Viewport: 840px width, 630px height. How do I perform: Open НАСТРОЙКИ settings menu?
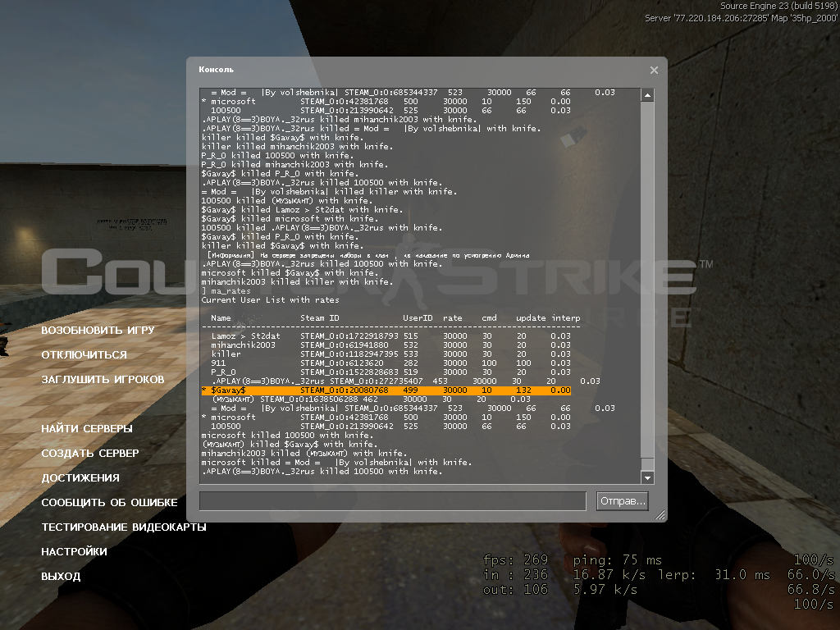pyautogui.click(x=74, y=552)
